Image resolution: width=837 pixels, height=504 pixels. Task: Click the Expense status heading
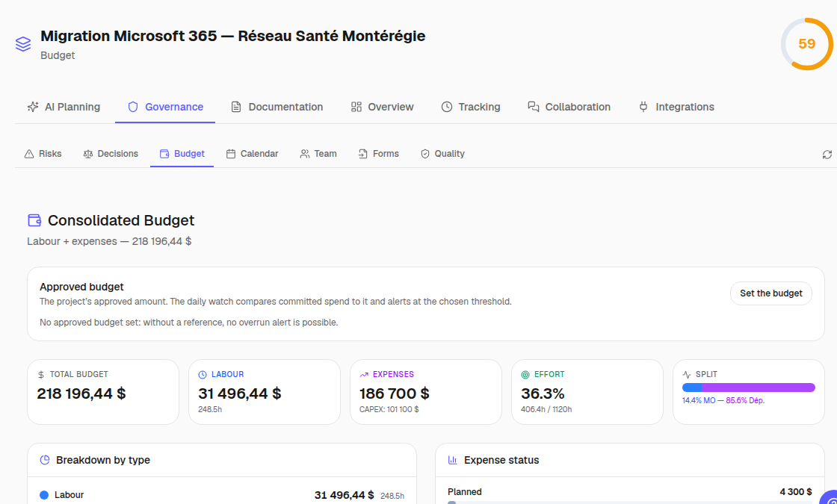pyautogui.click(x=501, y=460)
